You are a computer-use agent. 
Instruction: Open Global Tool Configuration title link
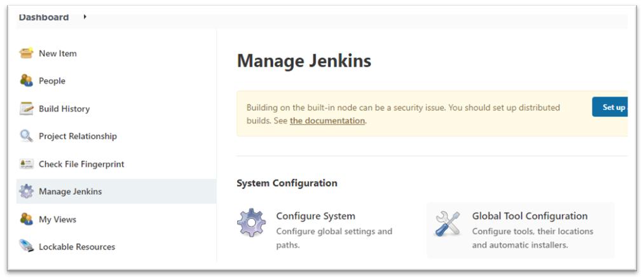coord(530,216)
